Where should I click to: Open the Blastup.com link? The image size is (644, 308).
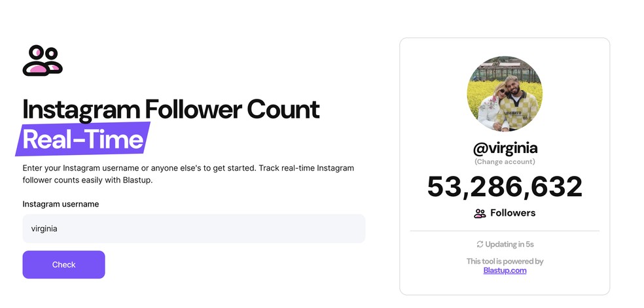pyautogui.click(x=505, y=270)
